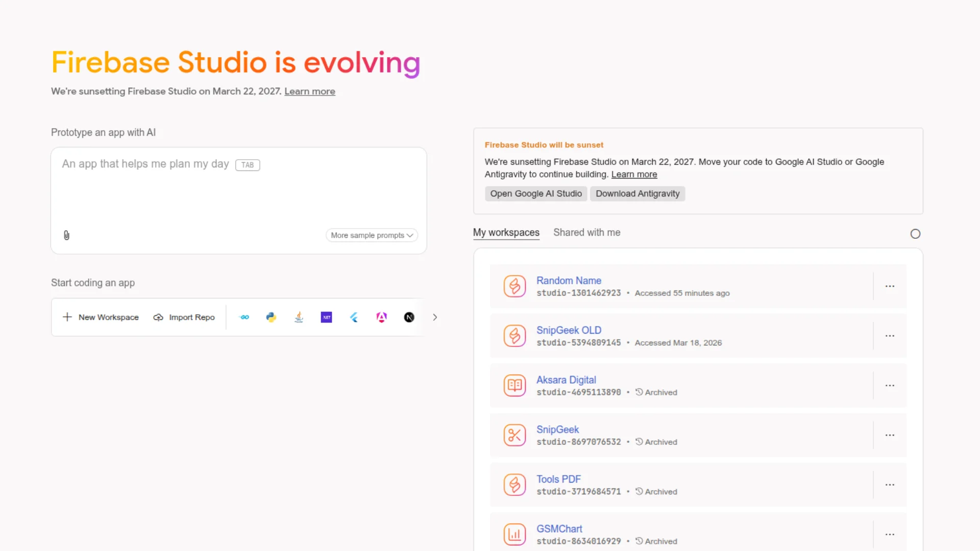Select the Angular template icon
980x551 pixels.
coord(381,317)
